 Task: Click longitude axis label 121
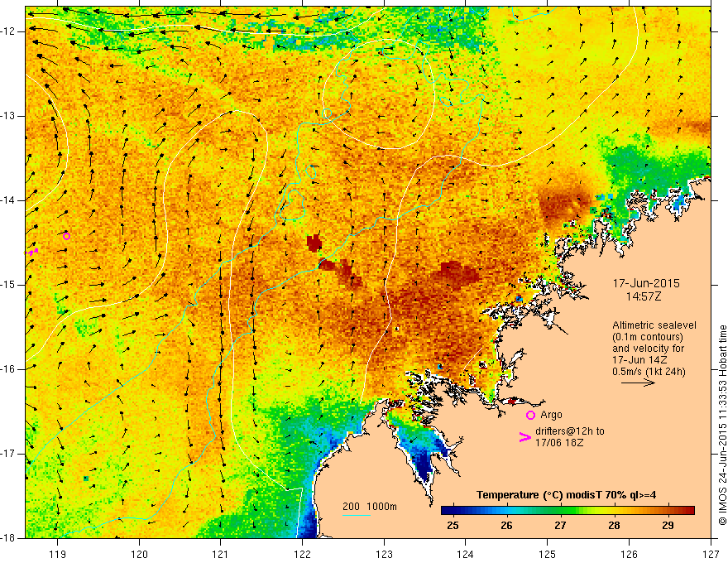pyautogui.click(x=221, y=554)
